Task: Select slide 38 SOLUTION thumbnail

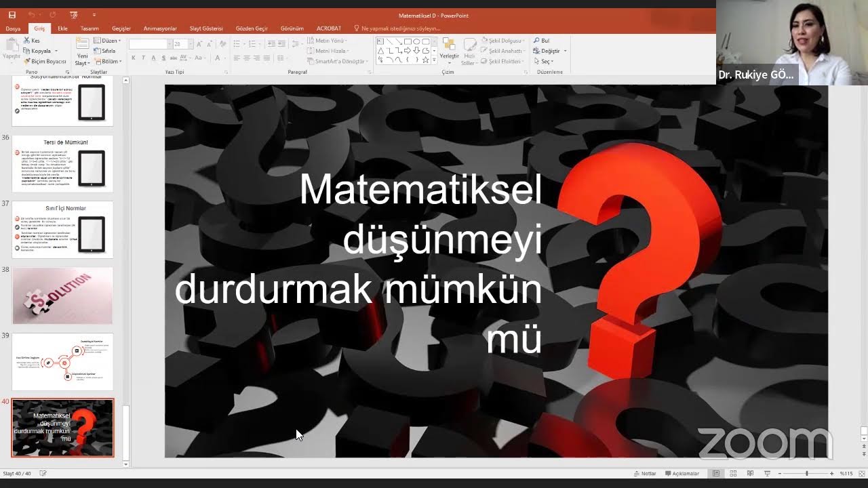Action: click(62, 296)
